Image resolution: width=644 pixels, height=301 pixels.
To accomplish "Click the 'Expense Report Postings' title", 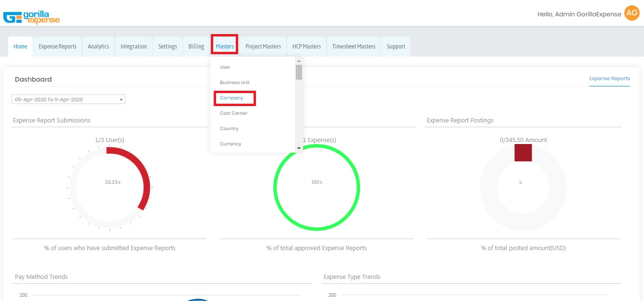I will point(460,120).
